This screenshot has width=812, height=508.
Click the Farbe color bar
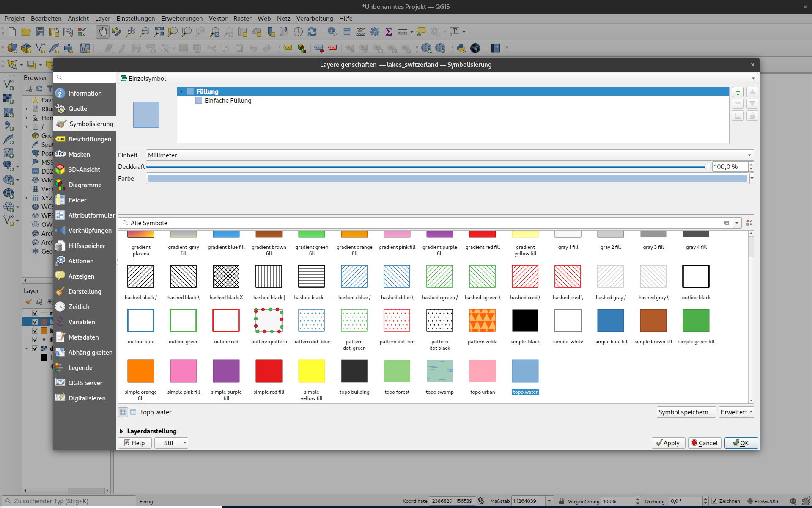447,178
